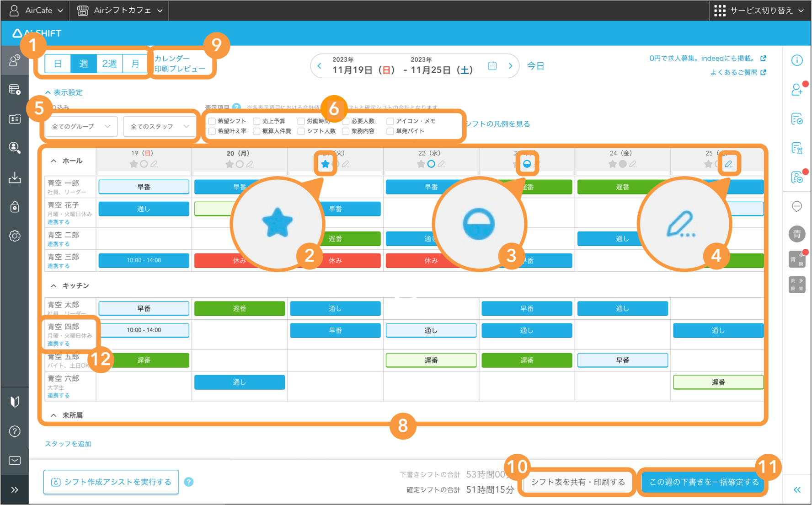Viewport: 812px width, 505px height.
Task: Open the help question mark in left sidebar
Action: [x=15, y=431]
